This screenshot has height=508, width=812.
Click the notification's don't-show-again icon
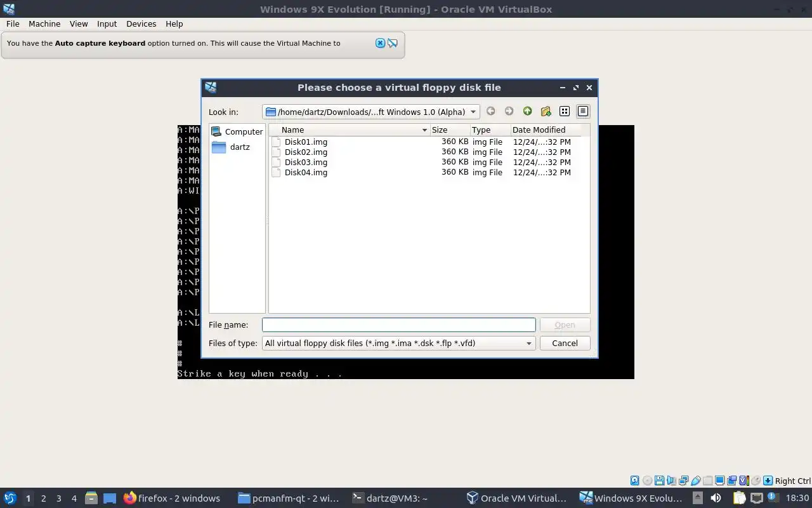393,43
